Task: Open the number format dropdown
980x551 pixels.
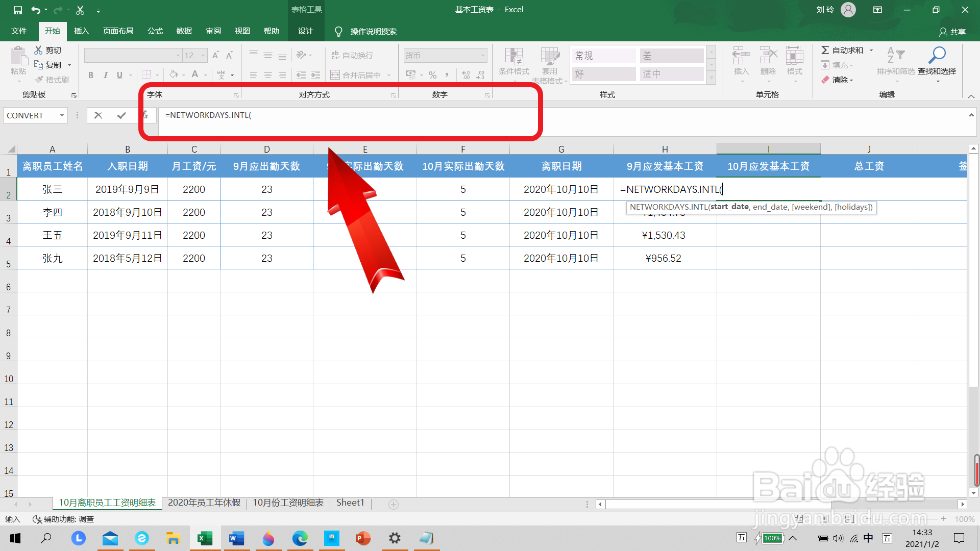Action: pos(482,55)
